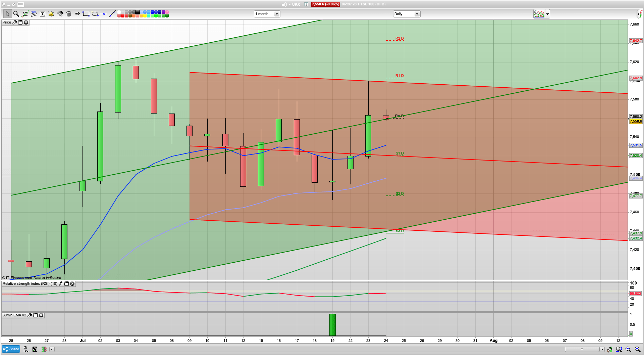
Task: Select the diagonal trend line tool
Action: point(112,14)
